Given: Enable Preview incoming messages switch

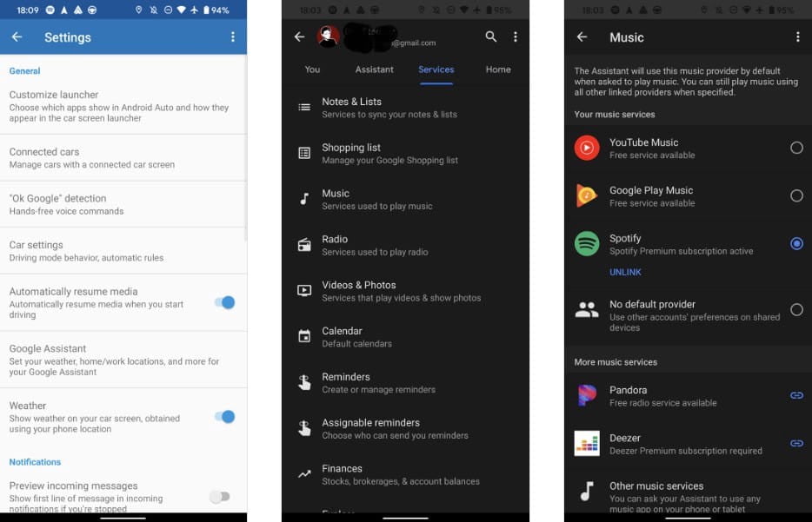Looking at the screenshot, I should [220, 497].
